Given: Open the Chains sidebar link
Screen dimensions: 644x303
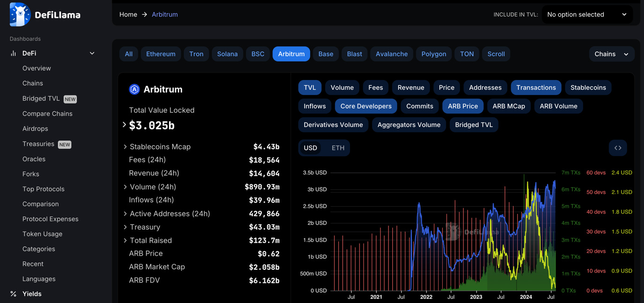Looking at the screenshot, I should [33, 83].
